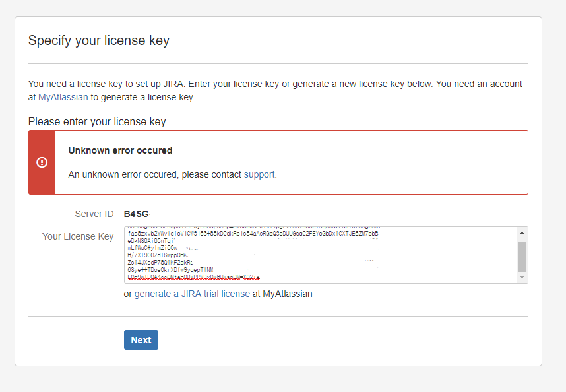Click the red error exclamation icon
Screen dimensions: 566x392
point(42,162)
